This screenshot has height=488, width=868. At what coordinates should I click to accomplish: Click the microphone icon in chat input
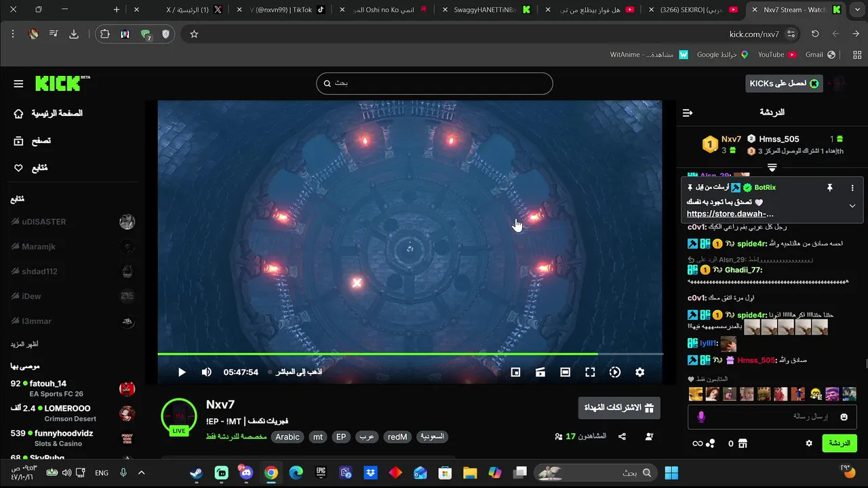point(701,417)
